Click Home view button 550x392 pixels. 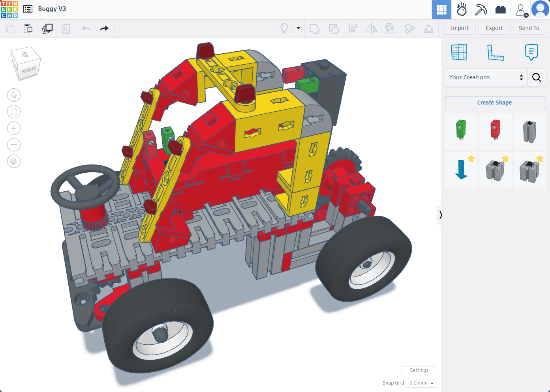pos(14,95)
